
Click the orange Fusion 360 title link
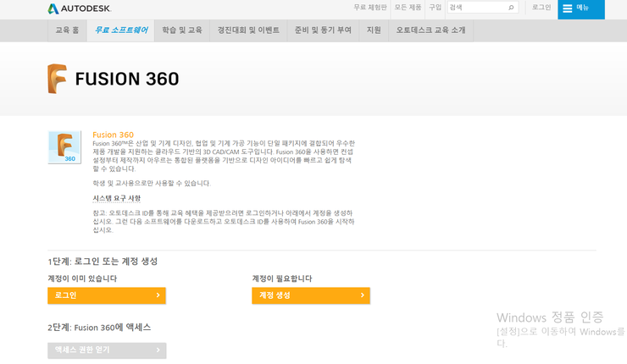click(x=114, y=135)
